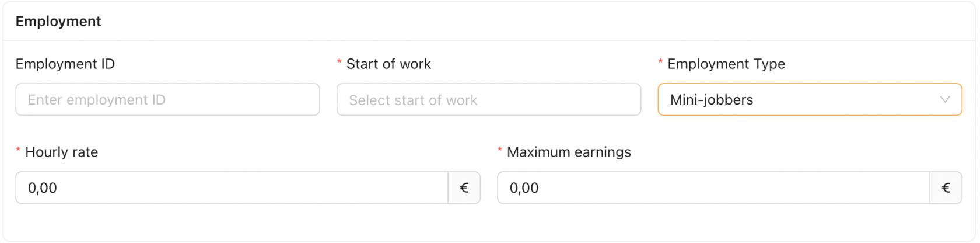Viewport: 980px width, 243px height.
Task: Click the red asterisk before Maximum earnings
Action: click(500, 151)
